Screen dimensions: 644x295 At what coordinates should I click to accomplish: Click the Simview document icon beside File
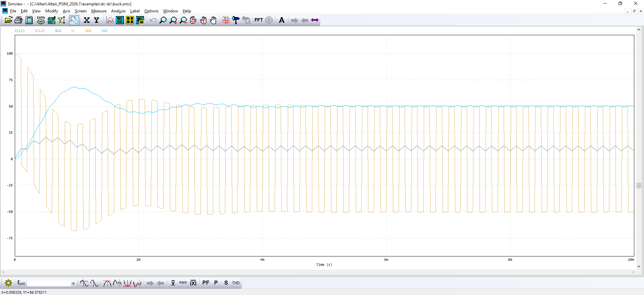(x=5, y=11)
